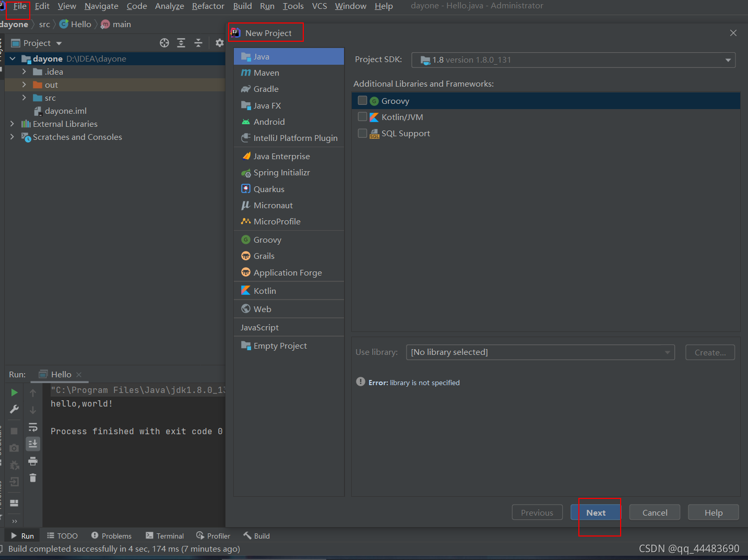The image size is (748, 560).
Task: Open the VCS menu
Action: [x=319, y=6]
